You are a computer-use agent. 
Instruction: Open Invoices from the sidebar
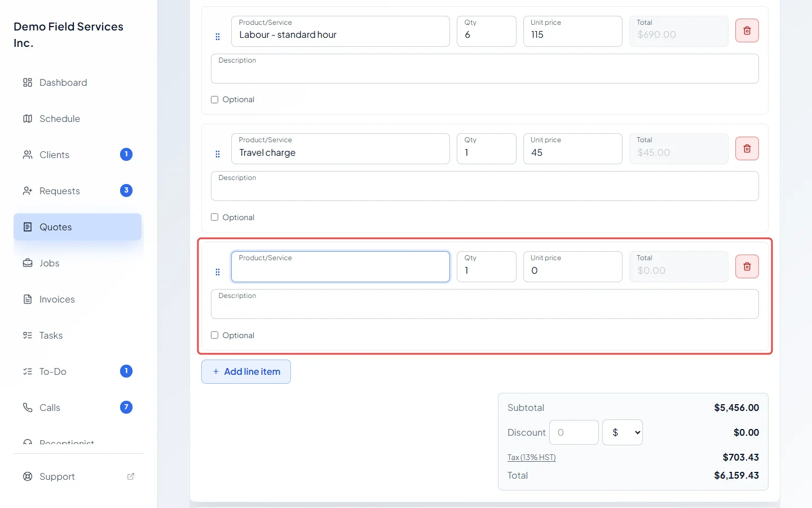[77, 299]
